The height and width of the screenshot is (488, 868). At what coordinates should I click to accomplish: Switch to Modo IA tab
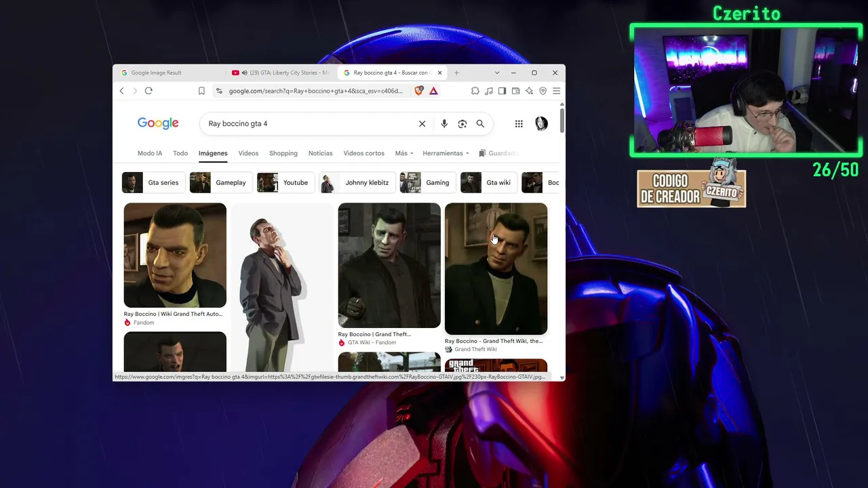[x=150, y=153]
